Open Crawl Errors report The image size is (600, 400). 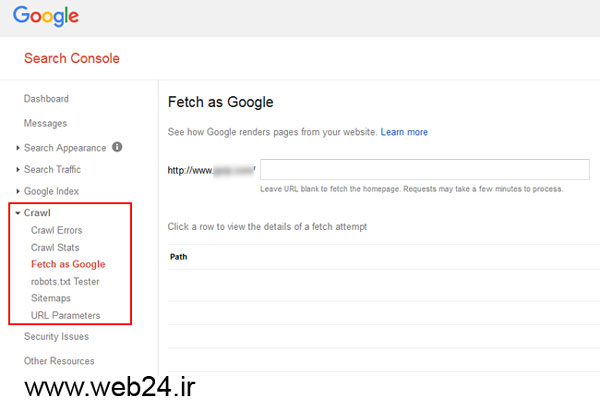pos(57,230)
